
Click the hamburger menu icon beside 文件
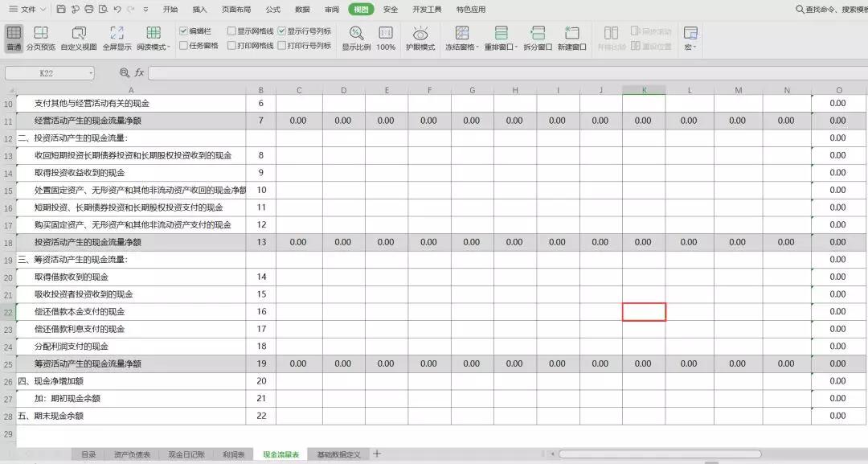(14, 10)
